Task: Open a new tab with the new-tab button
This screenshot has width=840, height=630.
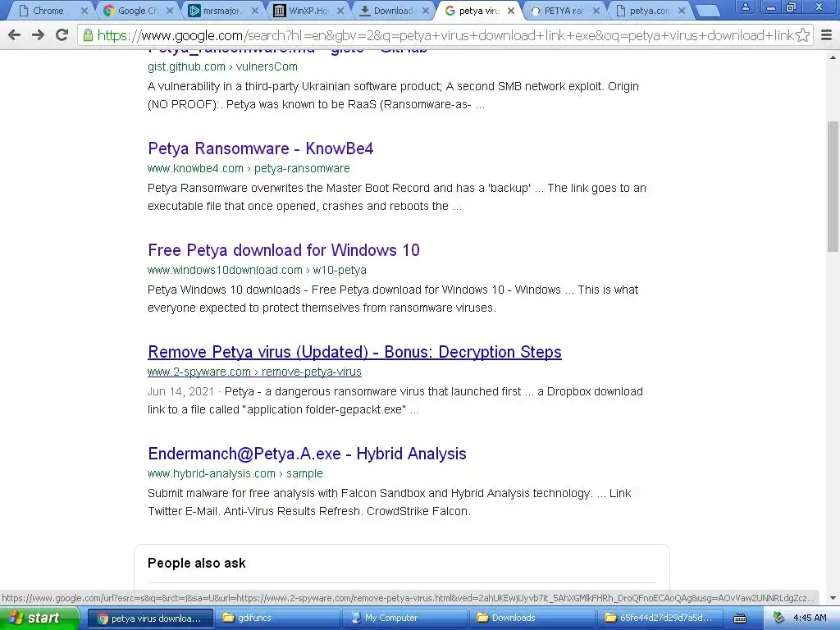Action: 707,11
